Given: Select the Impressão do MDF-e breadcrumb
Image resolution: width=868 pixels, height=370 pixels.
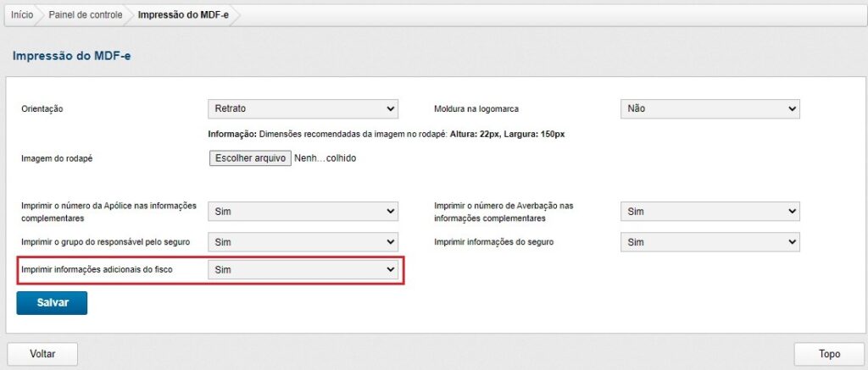Looking at the screenshot, I should pyautogui.click(x=183, y=15).
